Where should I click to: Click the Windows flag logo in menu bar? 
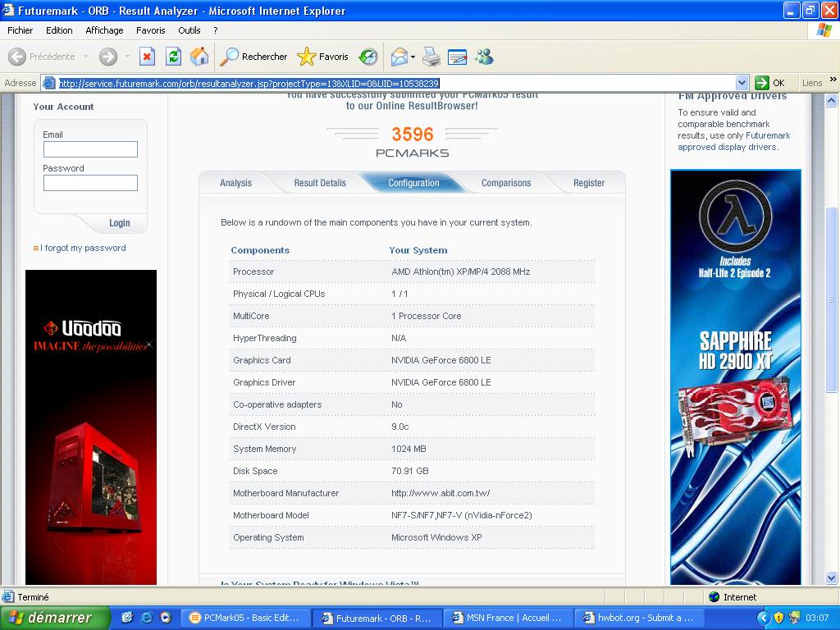coord(824,30)
